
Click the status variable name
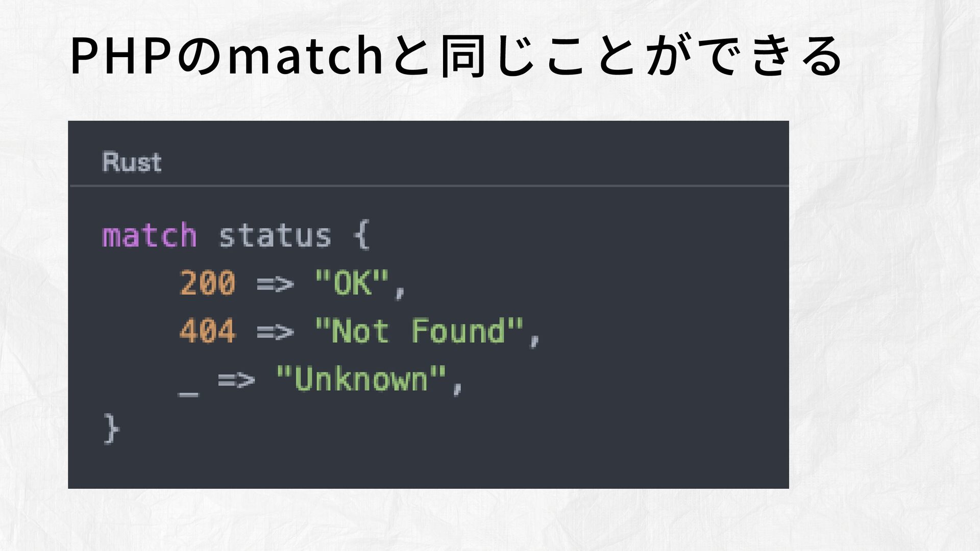(x=275, y=236)
